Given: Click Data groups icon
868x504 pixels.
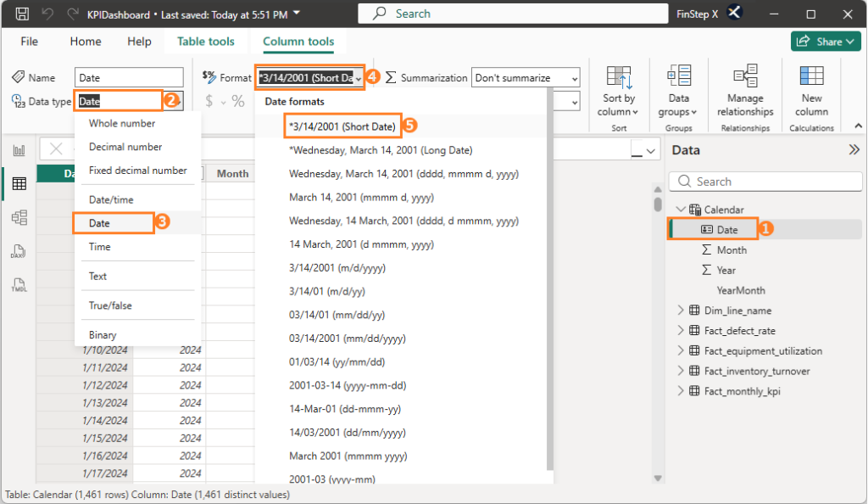Looking at the screenshot, I should click(679, 76).
